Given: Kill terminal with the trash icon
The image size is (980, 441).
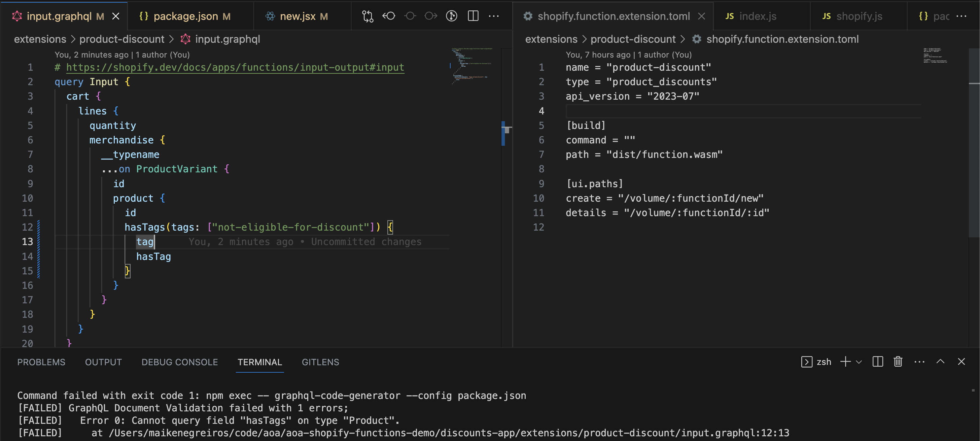Looking at the screenshot, I should (x=898, y=362).
